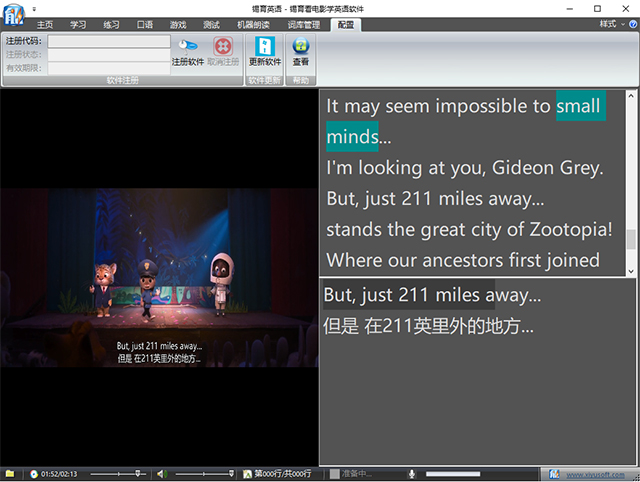This screenshot has width=640, height=482.
Task: Open the quick access toolbar dropdown
Action: (x=34, y=9)
